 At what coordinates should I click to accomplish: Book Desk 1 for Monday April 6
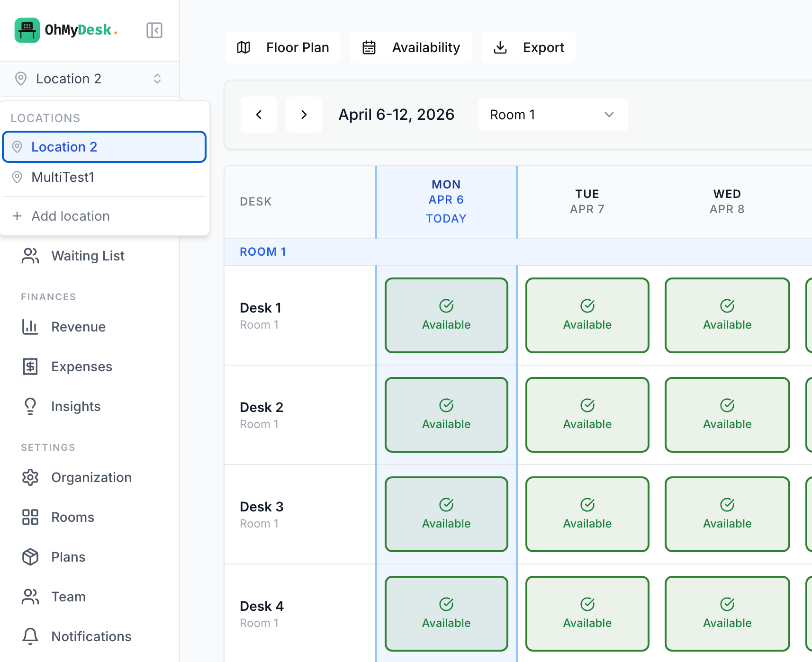[x=446, y=315]
